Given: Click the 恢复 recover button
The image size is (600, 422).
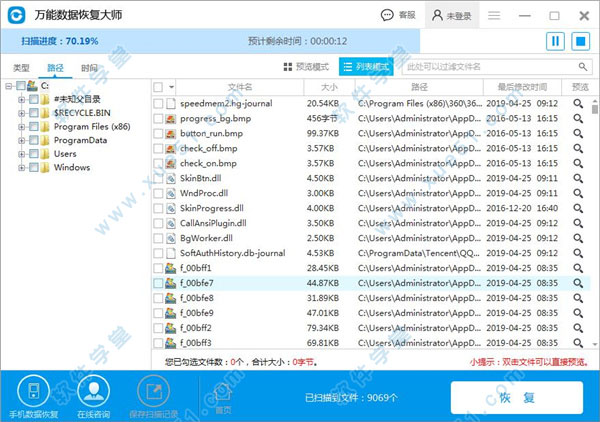Looking at the screenshot, I should click(x=518, y=397).
